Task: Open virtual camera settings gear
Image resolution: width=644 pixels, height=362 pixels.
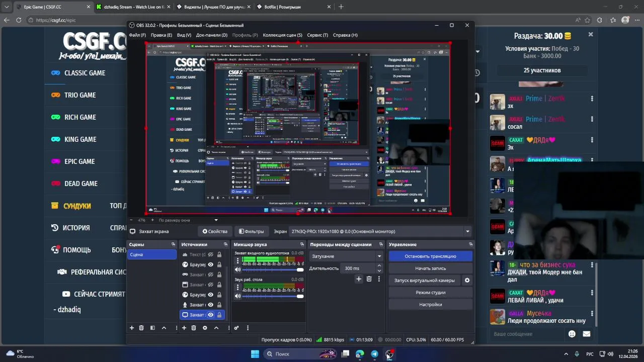Action: tap(467, 281)
